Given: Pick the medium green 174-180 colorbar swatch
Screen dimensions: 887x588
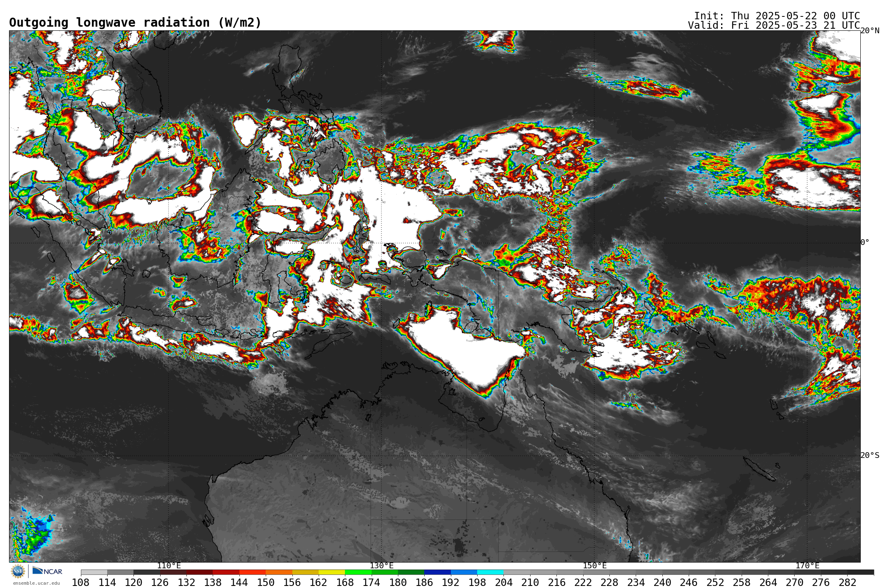Looking at the screenshot, I should click(385, 572).
